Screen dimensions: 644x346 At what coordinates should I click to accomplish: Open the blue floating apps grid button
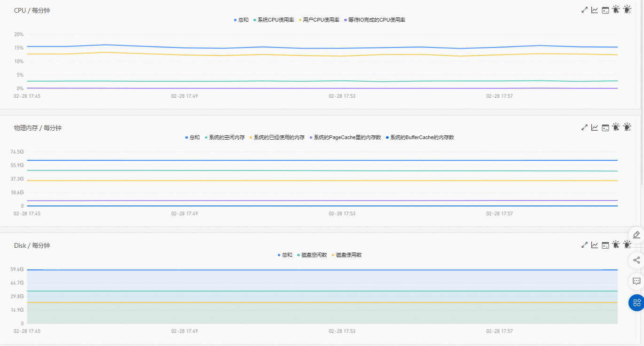[636, 303]
